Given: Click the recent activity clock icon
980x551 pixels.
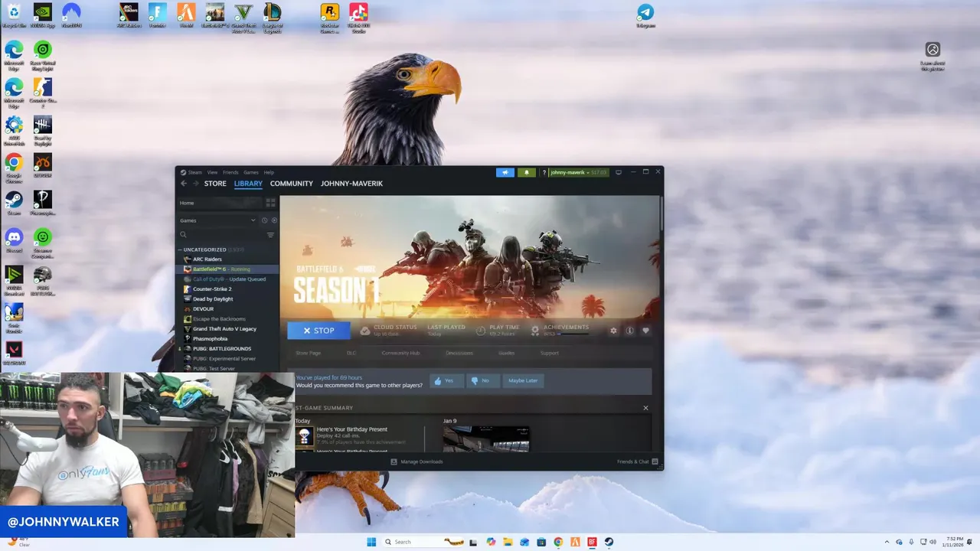Looking at the screenshot, I should [264, 220].
